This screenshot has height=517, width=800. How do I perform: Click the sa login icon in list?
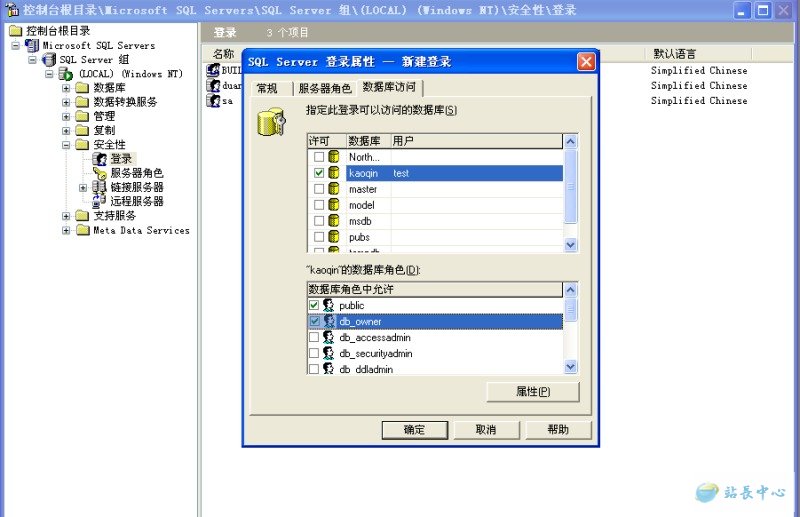(213, 101)
